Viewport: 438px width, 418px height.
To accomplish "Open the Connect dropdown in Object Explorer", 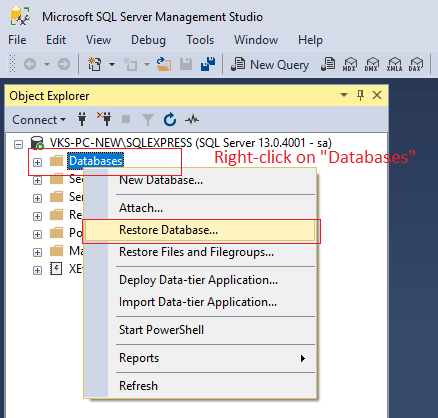I will [x=39, y=120].
